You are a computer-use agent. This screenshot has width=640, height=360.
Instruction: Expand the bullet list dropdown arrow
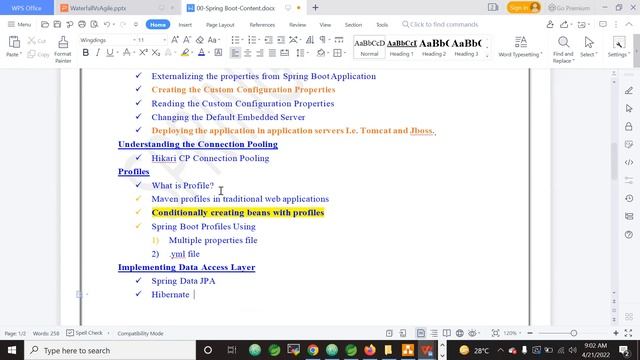243,40
